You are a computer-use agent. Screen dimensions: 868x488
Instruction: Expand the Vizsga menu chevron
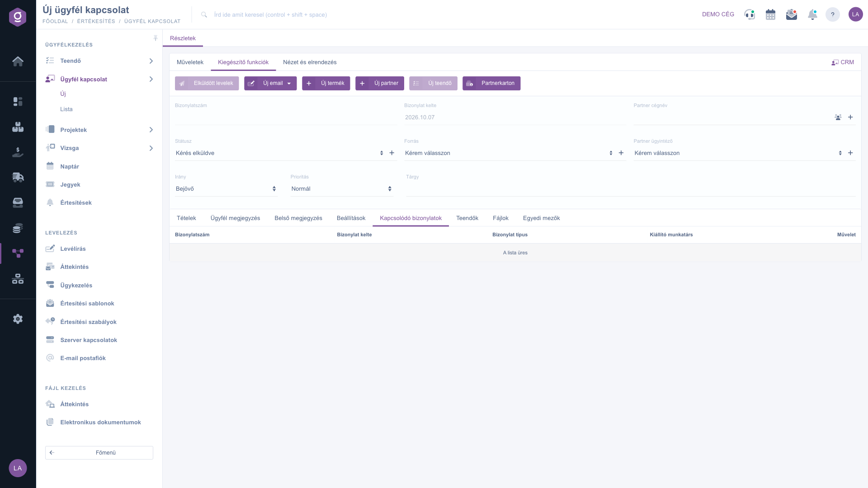coord(151,148)
